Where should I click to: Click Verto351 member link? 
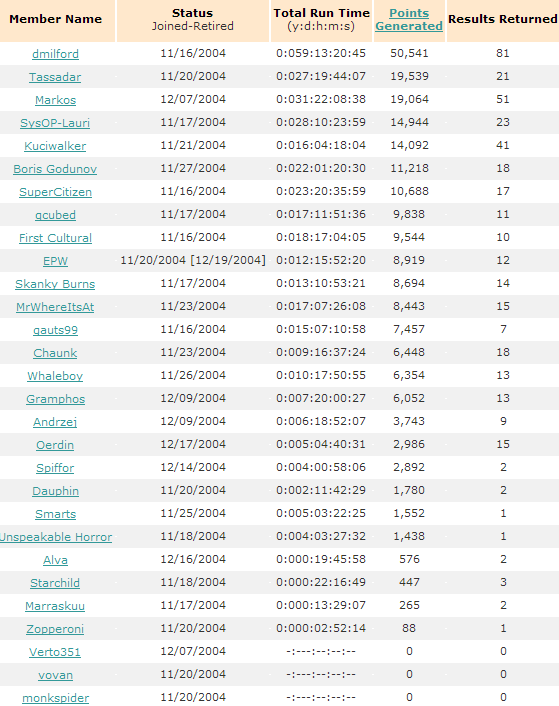tap(55, 652)
